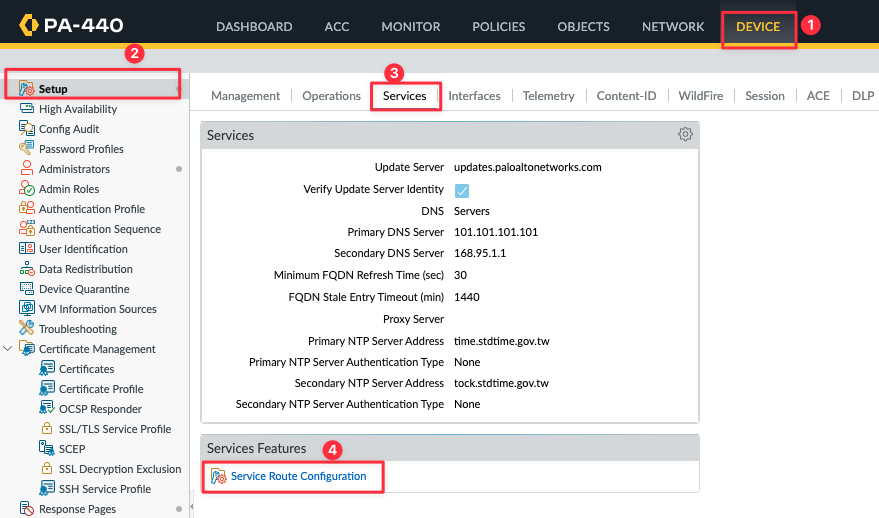Click the SSL Decryption Exclusion lock icon
This screenshot has height=518, width=879.
47,468
